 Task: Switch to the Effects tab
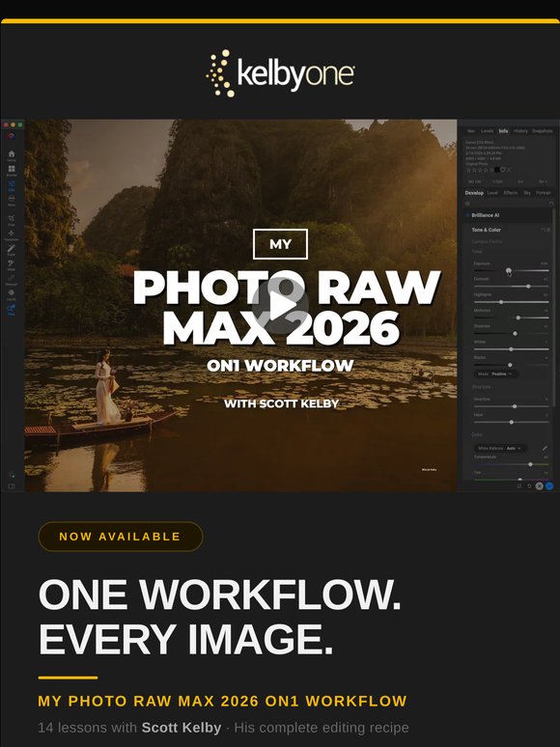[511, 193]
